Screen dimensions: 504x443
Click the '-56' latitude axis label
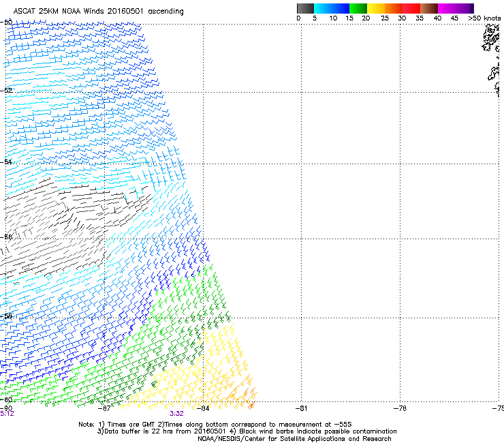(x=6, y=237)
